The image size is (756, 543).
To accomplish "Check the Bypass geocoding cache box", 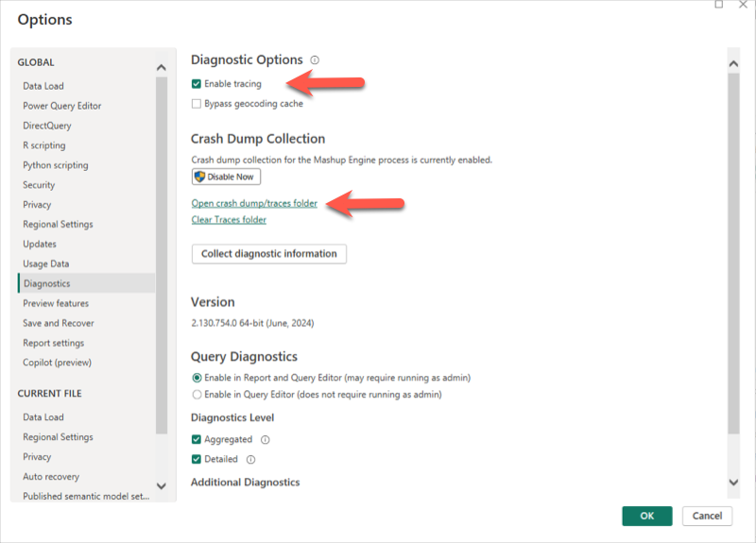I will (x=197, y=104).
